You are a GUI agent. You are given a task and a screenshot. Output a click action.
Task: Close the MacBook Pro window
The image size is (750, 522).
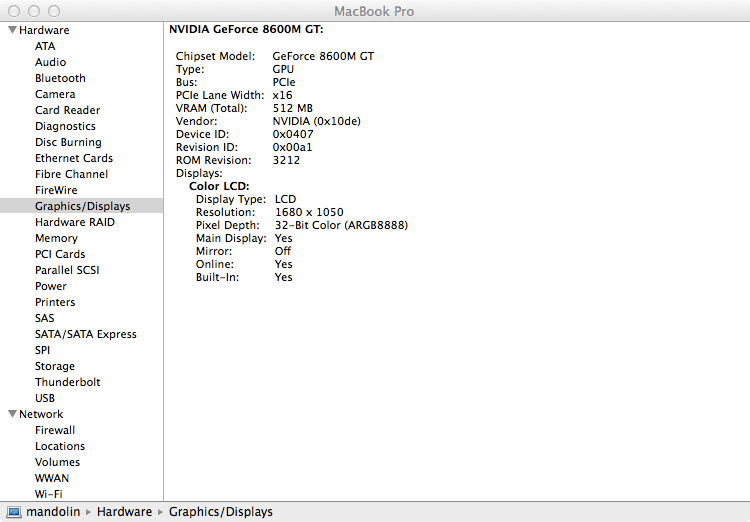click(14, 11)
